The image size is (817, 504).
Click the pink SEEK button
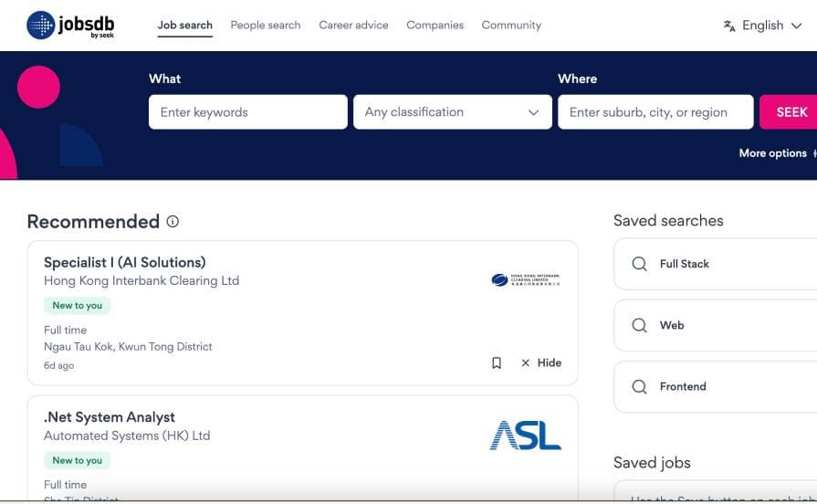[x=790, y=112]
